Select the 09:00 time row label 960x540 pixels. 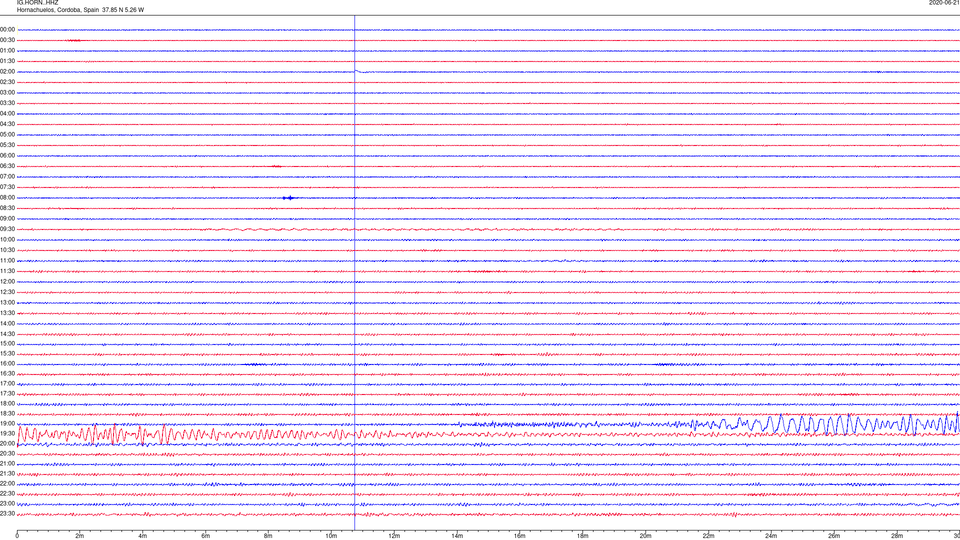pos(7,219)
